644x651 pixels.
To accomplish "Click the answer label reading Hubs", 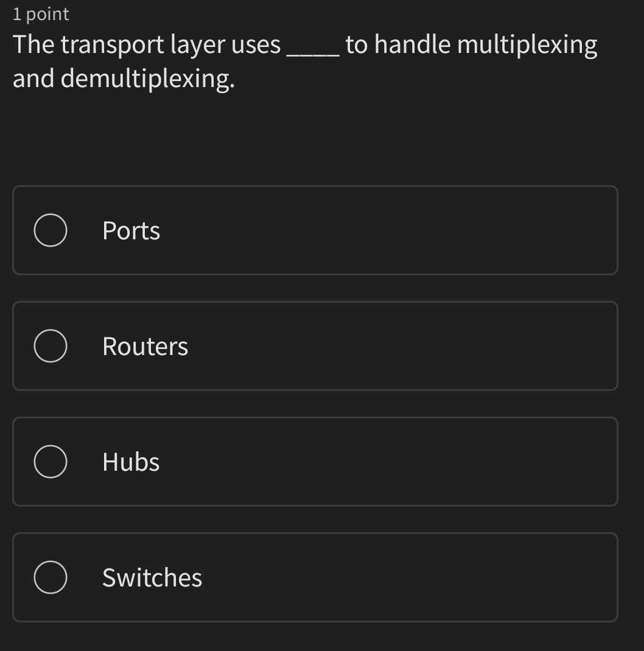I will point(131,462).
